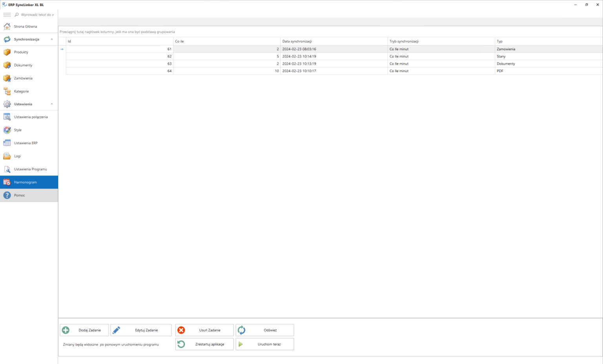603x364 pixels.
Task: Open the Style palette icon
Action: tap(6, 130)
